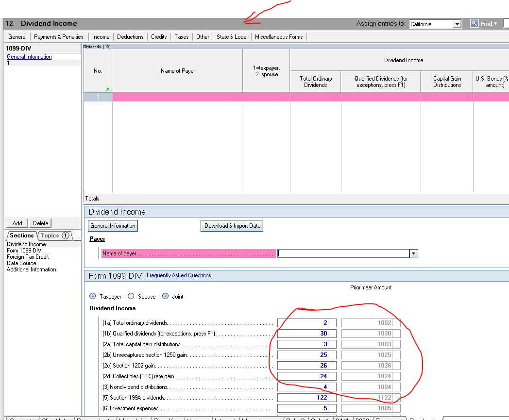Click the Add button
Viewport: 509px width, 420px height.
(17, 223)
